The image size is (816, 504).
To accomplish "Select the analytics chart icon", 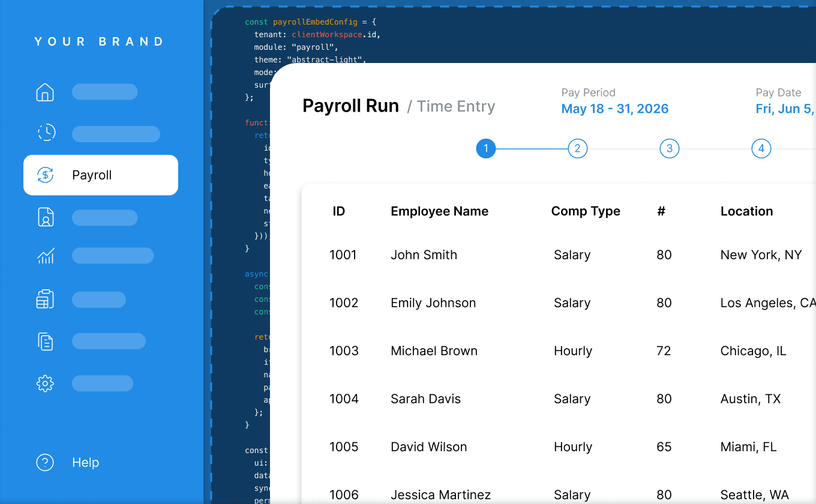I will coord(45,256).
